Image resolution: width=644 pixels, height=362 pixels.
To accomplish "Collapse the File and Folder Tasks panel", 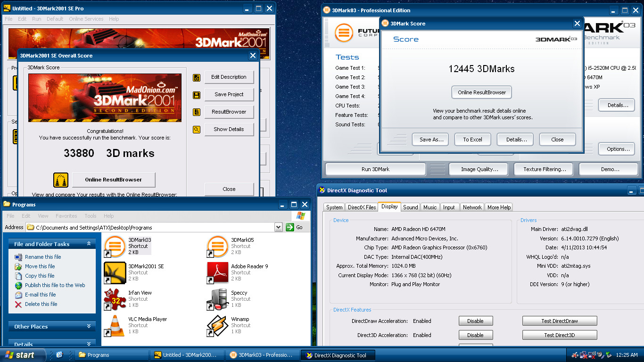I will [89, 244].
